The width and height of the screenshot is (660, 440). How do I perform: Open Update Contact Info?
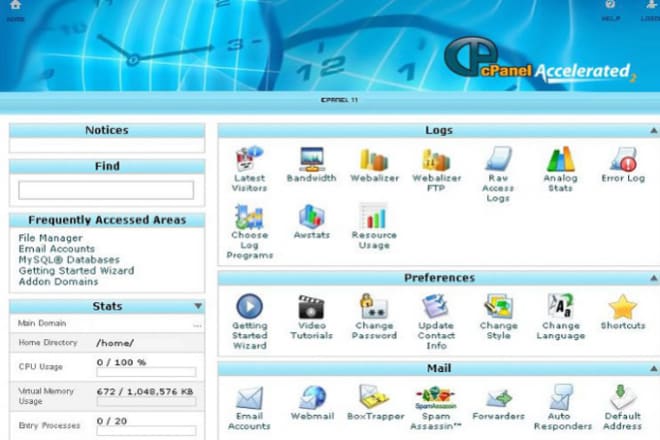click(436, 322)
